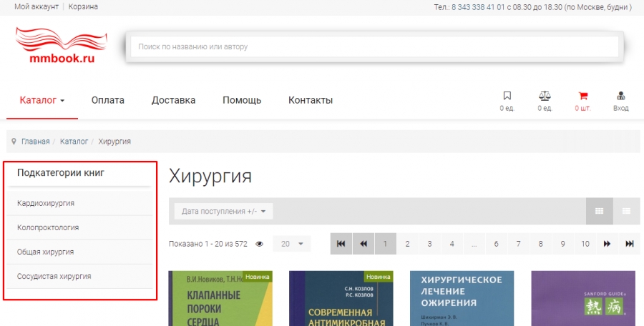Screen dimensions: 644x326
Task: Click the search by title or author field
Action: click(x=374, y=46)
